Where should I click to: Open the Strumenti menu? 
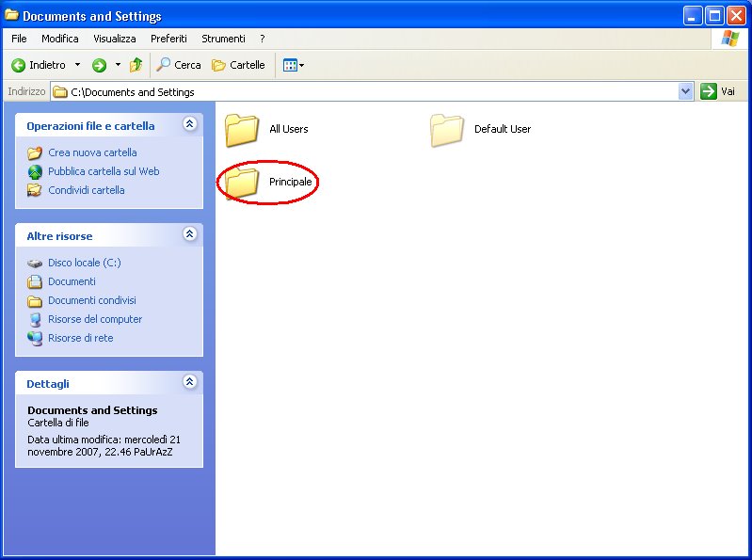(223, 39)
